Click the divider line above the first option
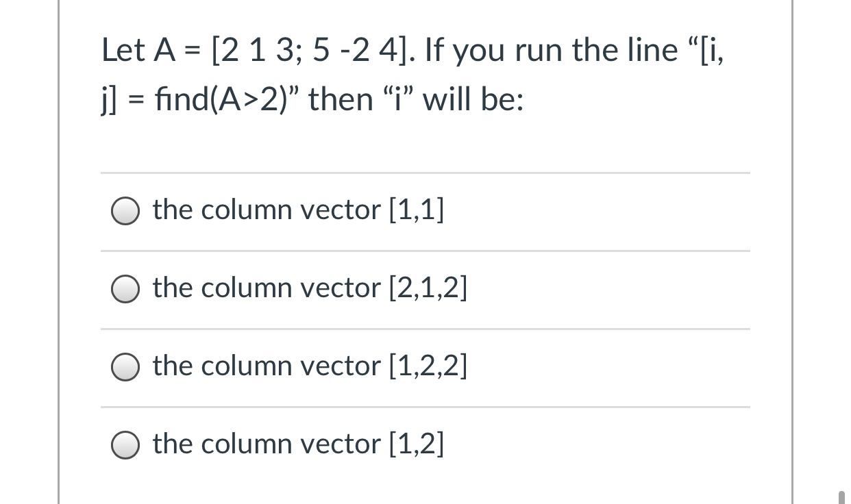This screenshot has width=851, height=504. (x=424, y=173)
